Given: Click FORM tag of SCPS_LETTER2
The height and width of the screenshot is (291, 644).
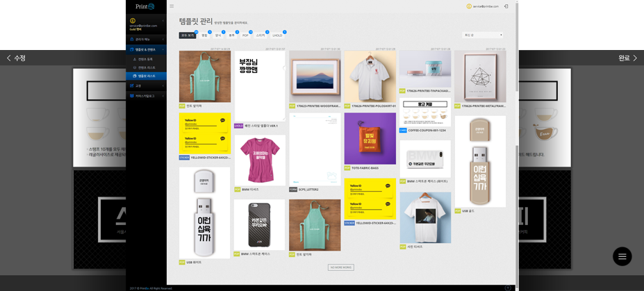Looking at the screenshot, I should coord(293,190).
